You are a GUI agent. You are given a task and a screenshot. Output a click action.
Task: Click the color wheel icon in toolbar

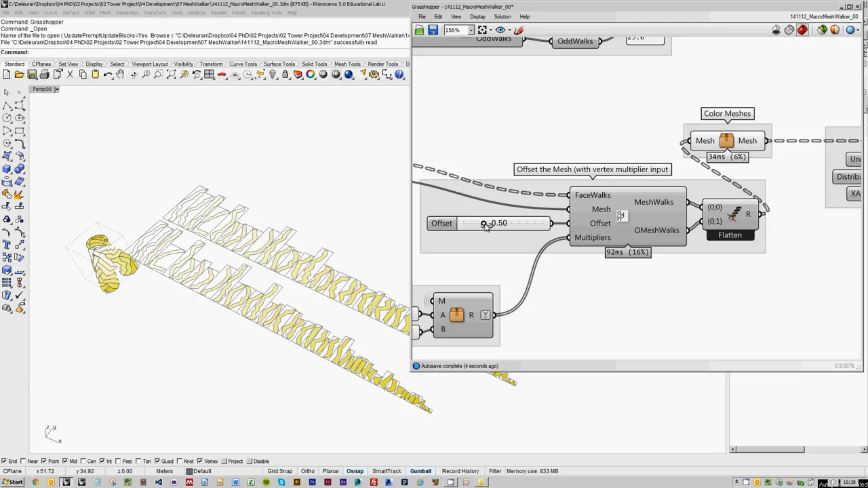(311, 75)
